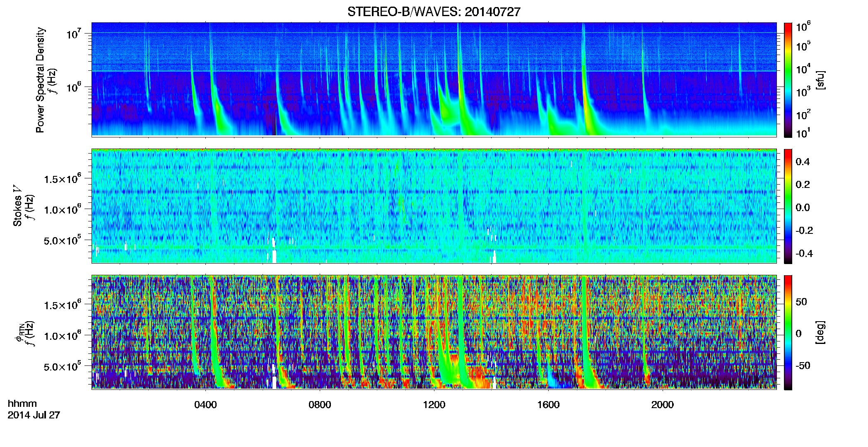Image resolution: width=868 pixels, height=447 pixels.
Task: Click the 5.0×10^5 tick on φ RTN panel
Action: pos(63,366)
